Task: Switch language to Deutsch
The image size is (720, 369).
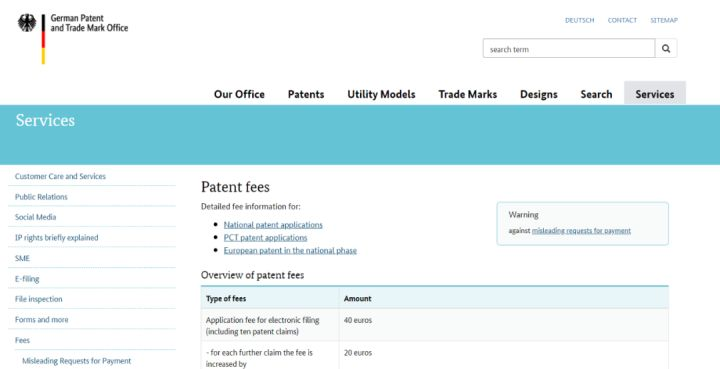Action: click(579, 20)
